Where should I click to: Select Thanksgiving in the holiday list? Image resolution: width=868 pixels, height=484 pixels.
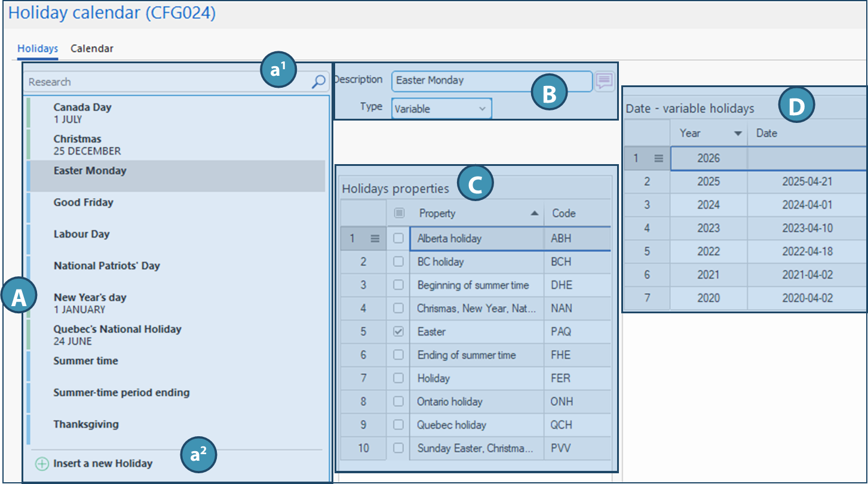coord(86,424)
